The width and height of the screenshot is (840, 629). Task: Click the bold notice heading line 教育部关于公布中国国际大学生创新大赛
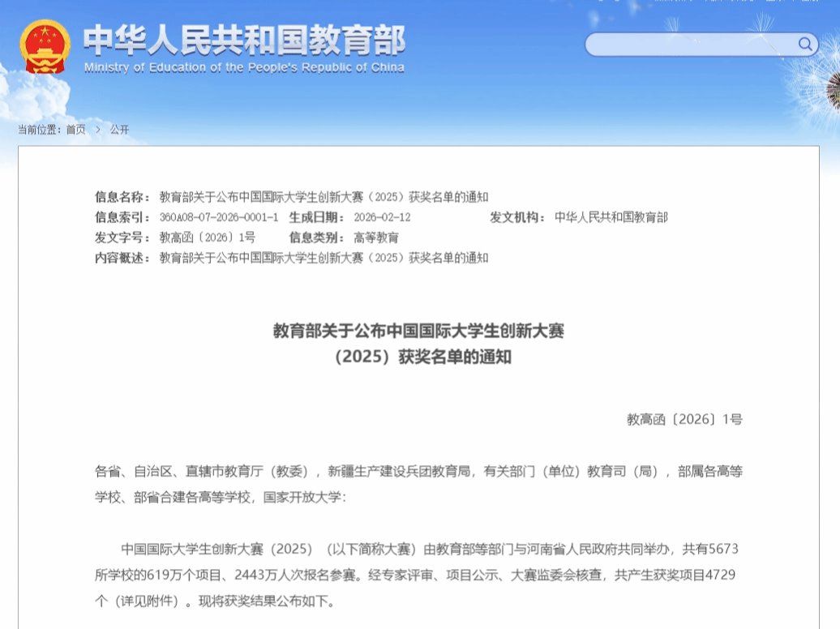point(418,331)
